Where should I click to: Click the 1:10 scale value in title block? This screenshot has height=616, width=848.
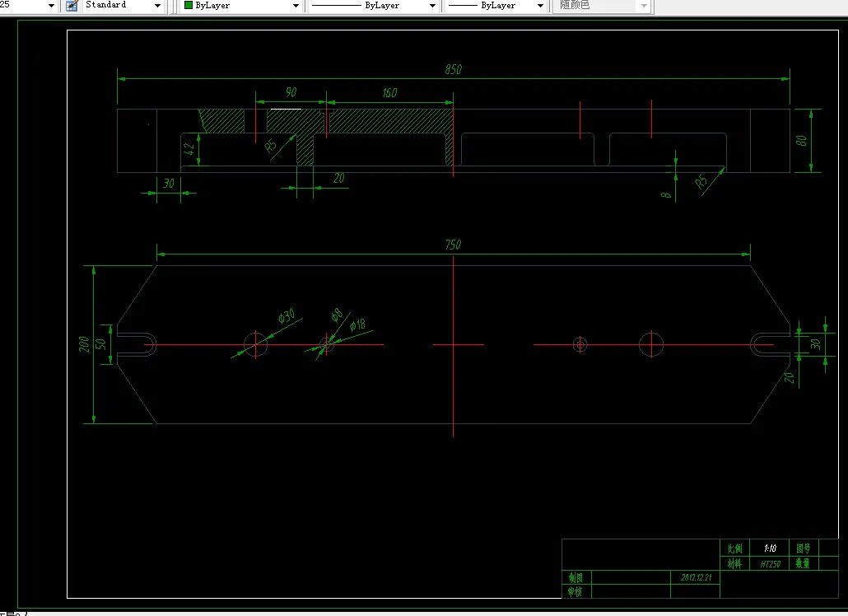(x=770, y=548)
